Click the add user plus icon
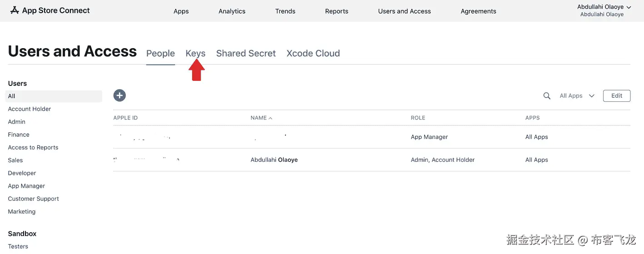 click(119, 95)
